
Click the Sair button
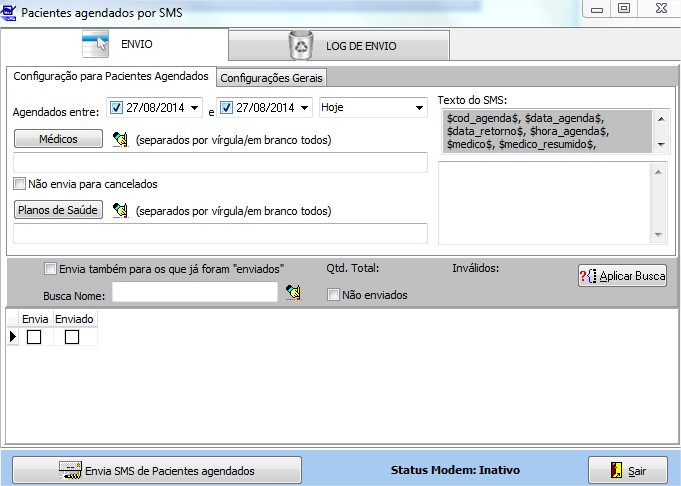pyautogui.click(x=626, y=470)
